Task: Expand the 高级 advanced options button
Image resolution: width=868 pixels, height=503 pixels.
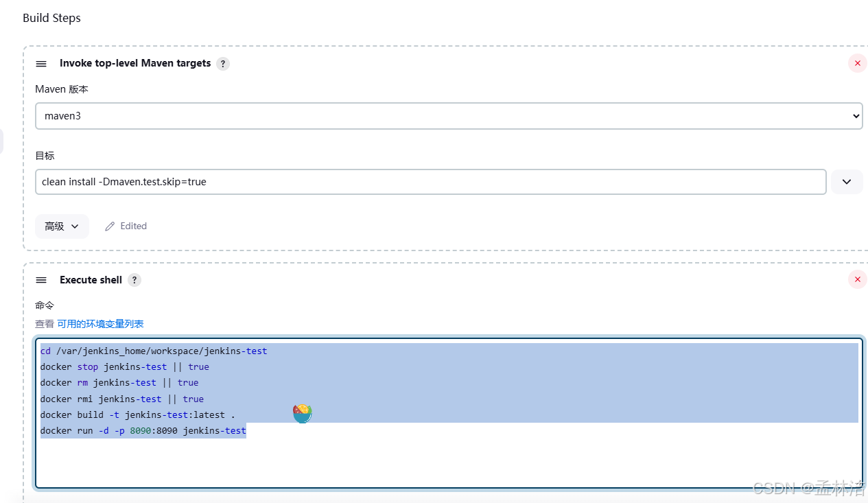Action: click(62, 226)
